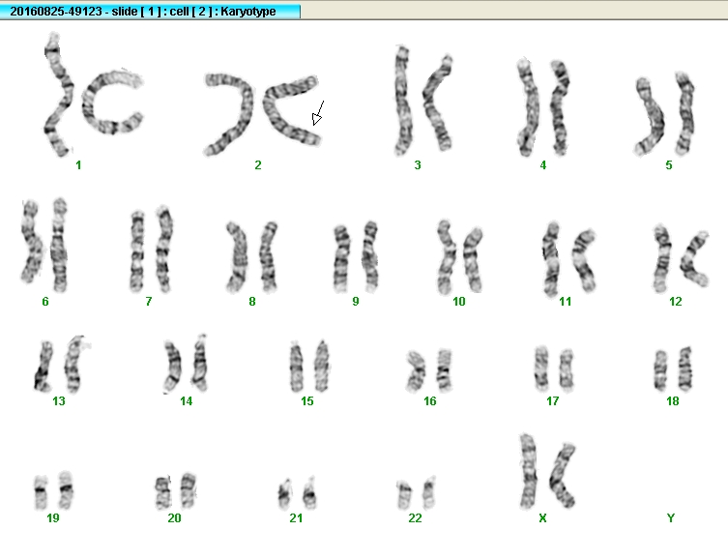Viewport: 728px width, 560px height.
Task: Click the chromosome 16 pair image
Action: [429, 370]
